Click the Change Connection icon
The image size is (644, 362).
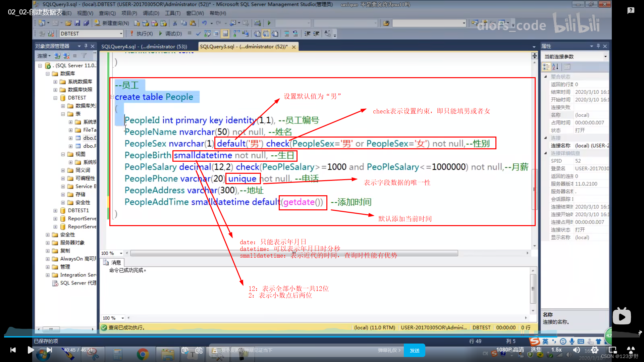(x=51, y=34)
